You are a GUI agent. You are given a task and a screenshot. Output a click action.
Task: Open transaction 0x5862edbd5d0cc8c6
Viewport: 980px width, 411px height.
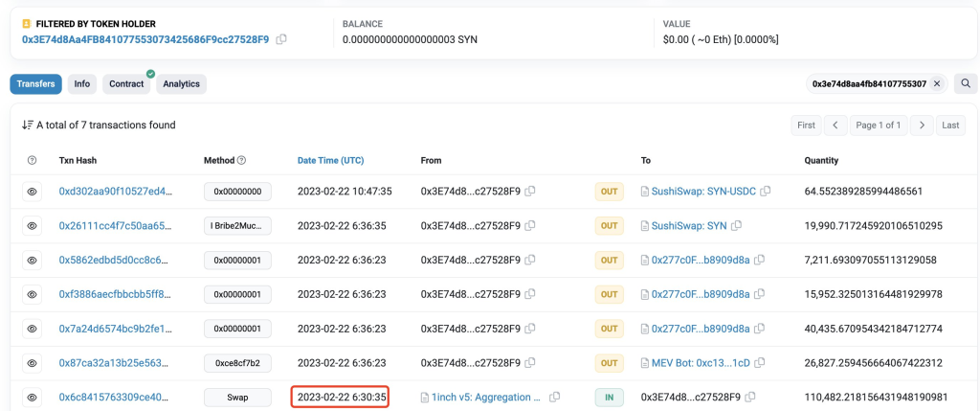click(116, 261)
